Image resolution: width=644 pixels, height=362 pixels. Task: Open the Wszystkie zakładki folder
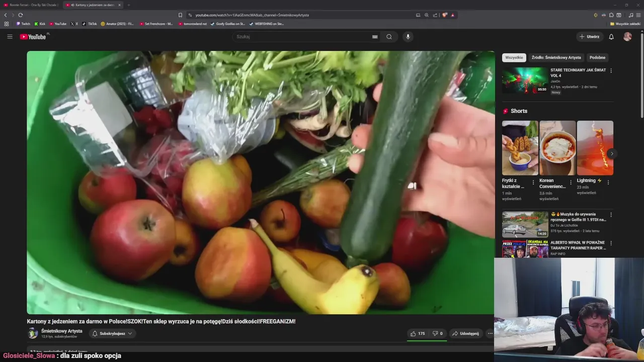pos(625,24)
